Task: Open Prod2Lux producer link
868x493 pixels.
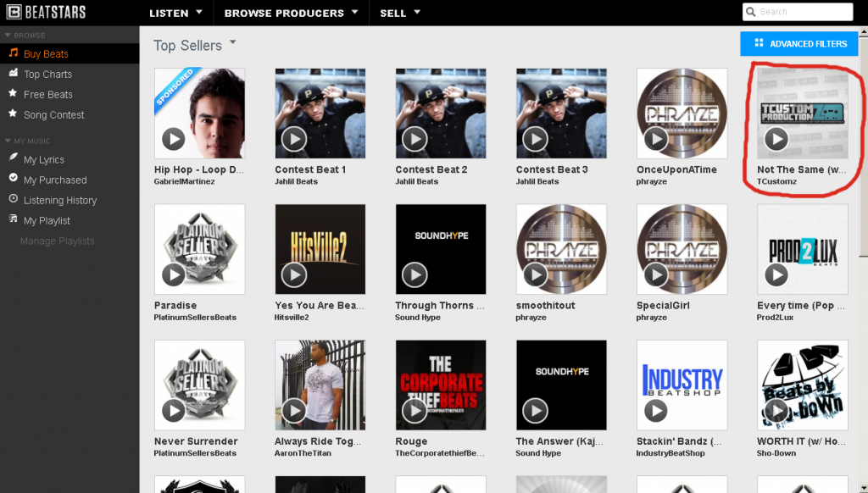Action: [x=775, y=318]
